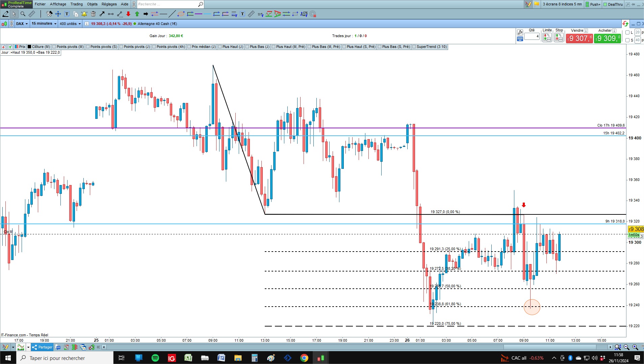Pick the green up arrow marker
644x364 pixels.
(x=137, y=14)
